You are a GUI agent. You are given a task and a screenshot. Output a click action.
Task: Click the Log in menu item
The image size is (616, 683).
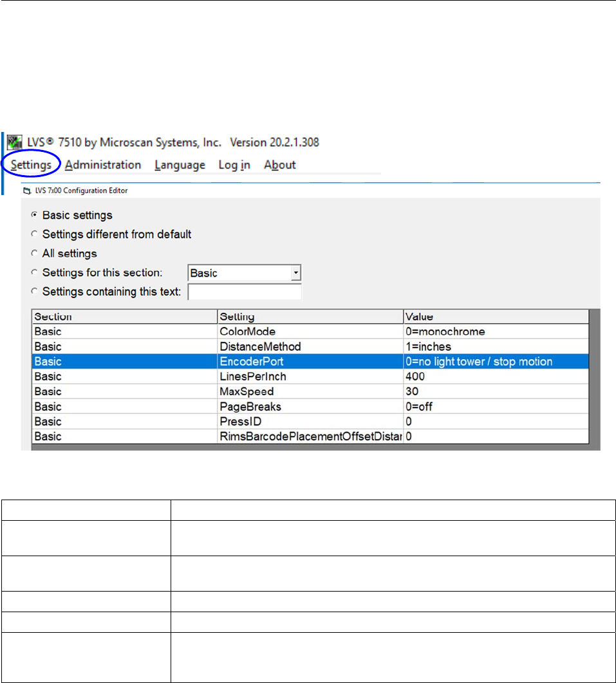[234, 165]
